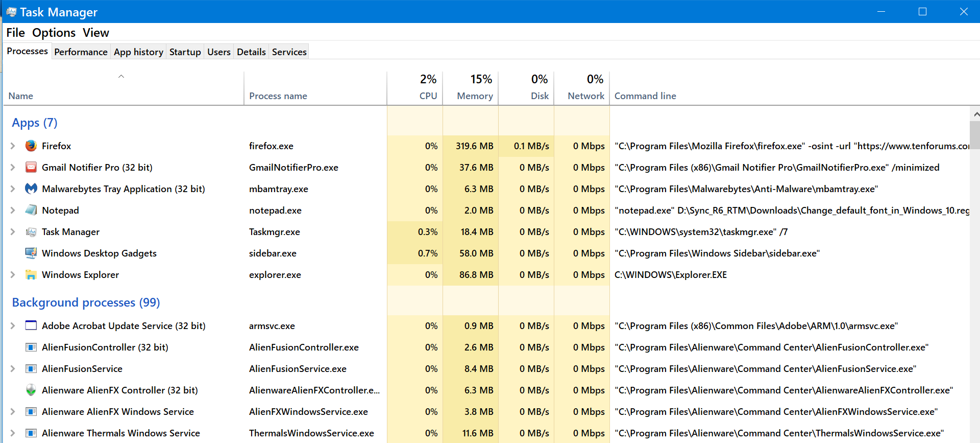The width and height of the screenshot is (980, 443).
Task: Expand Adobe Acrobat Update Service row
Action: (x=13, y=325)
